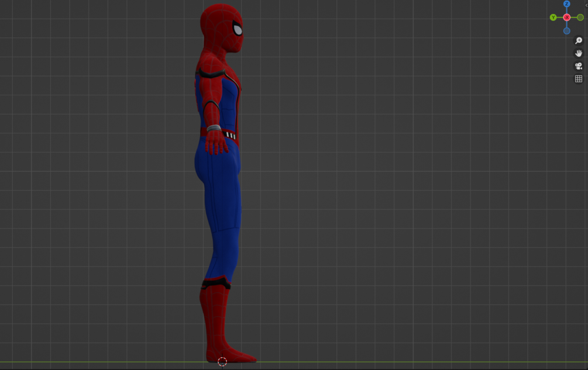Click the 3D cursor at model's feet
588x370 pixels.
pos(222,362)
